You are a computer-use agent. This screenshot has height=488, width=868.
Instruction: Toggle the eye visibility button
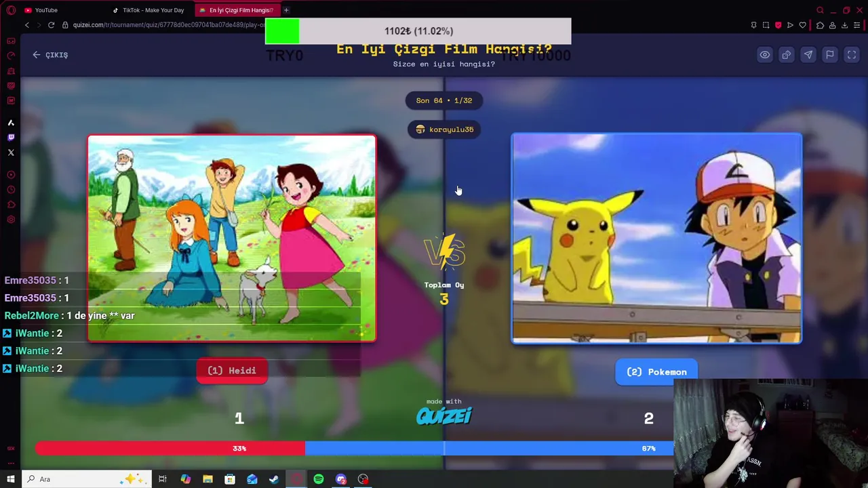point(765,55)
